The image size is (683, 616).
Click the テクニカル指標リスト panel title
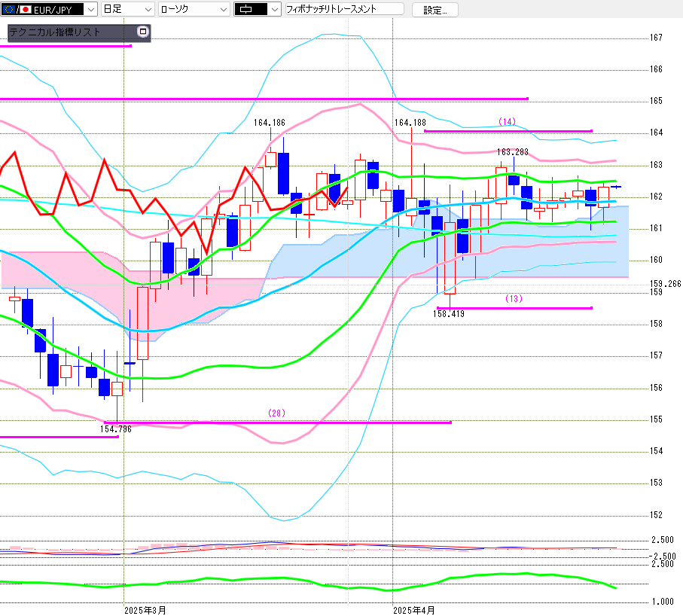[55, 32]
